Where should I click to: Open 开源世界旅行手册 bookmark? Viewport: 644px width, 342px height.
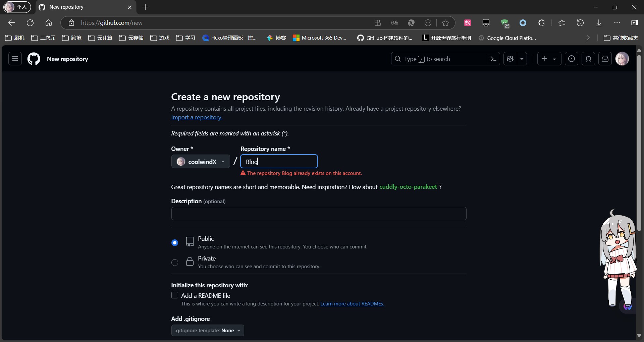446,38
